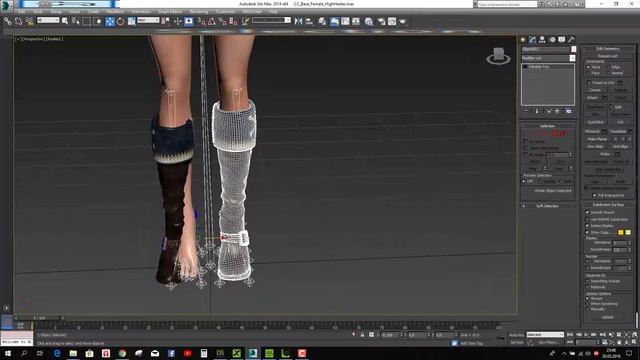
Task: Click the Mirror tool icon
Action: pos(298,21)
